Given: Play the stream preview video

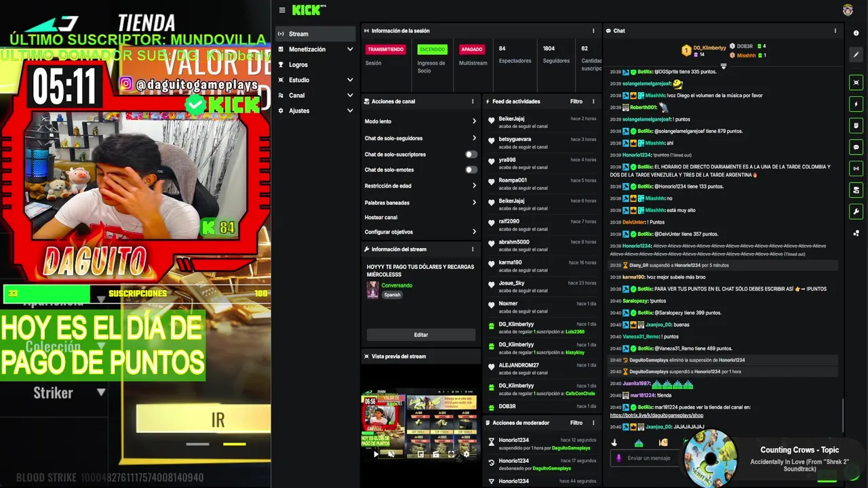Looking at the screenshot, I should click(376, 454).
